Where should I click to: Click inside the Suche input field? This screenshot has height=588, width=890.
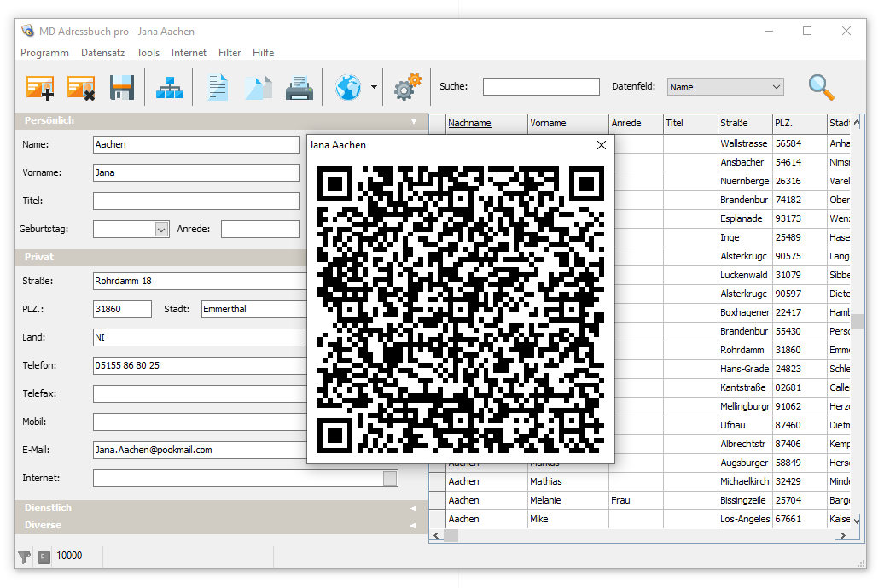pos(541,86)
